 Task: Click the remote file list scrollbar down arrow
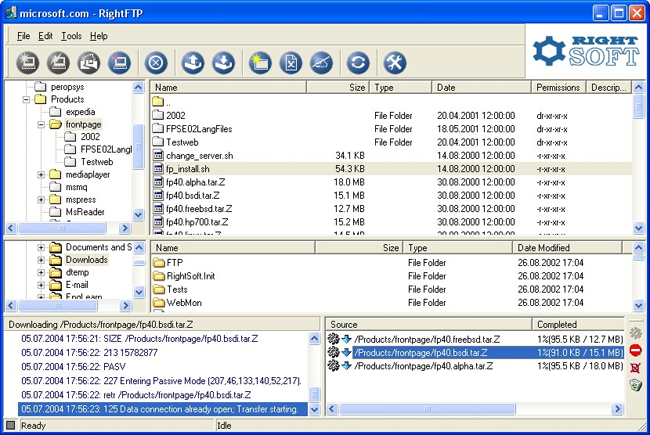638,228
